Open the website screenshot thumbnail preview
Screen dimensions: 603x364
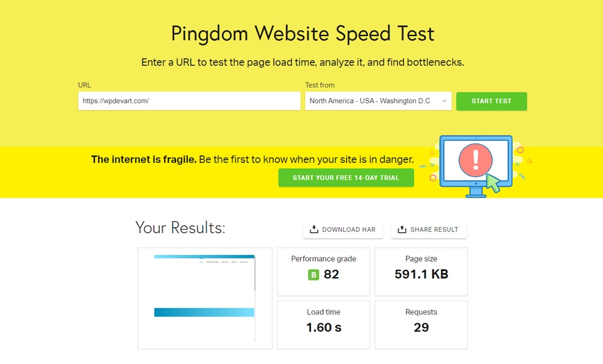205,298
